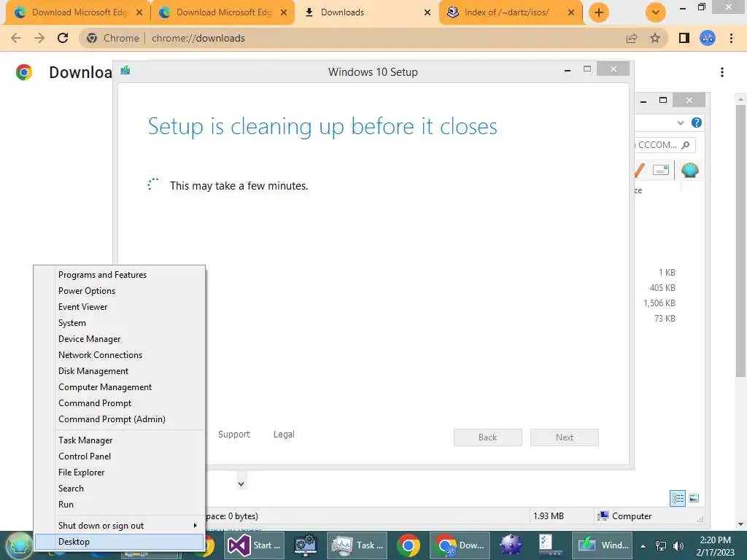Open the Task Manager taskbar button
Viewport: 747px width, 560px height.
[x=357, y=545]
